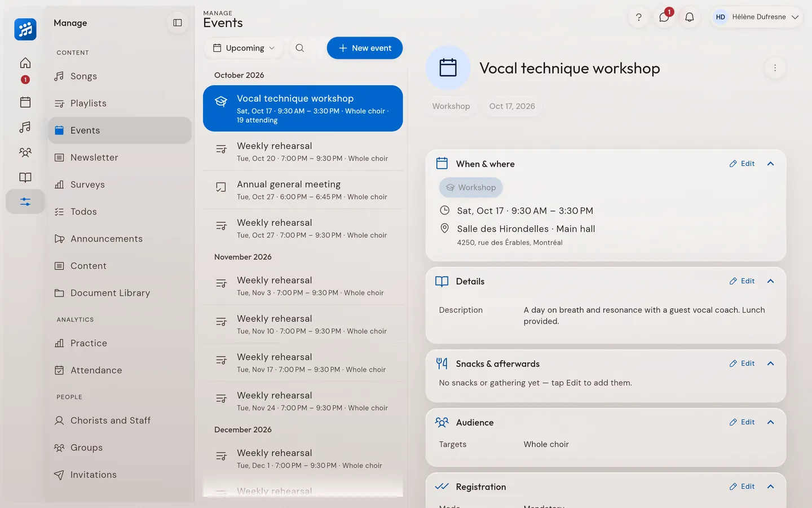This screenshot has height=508, width=812.
Task: Open the workshop's three-dot more menu
Action: (775, 68)
